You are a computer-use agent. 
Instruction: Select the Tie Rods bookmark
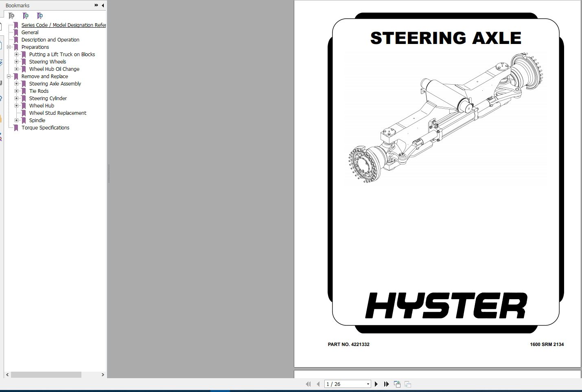tap(39, 91)
